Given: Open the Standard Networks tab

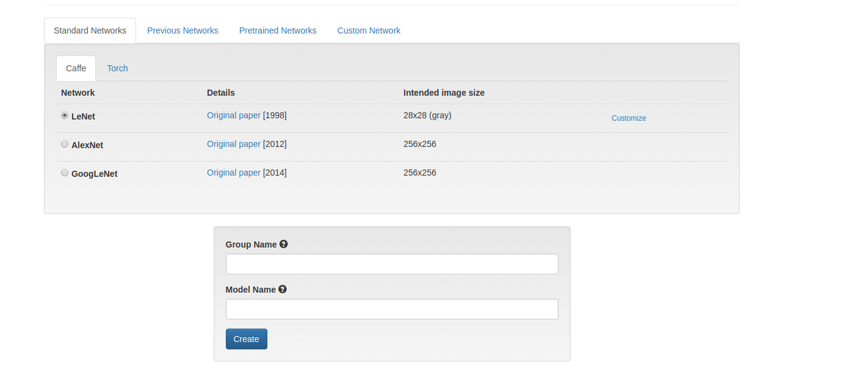Looking at the screenshot, I should [x=90, y=30].
